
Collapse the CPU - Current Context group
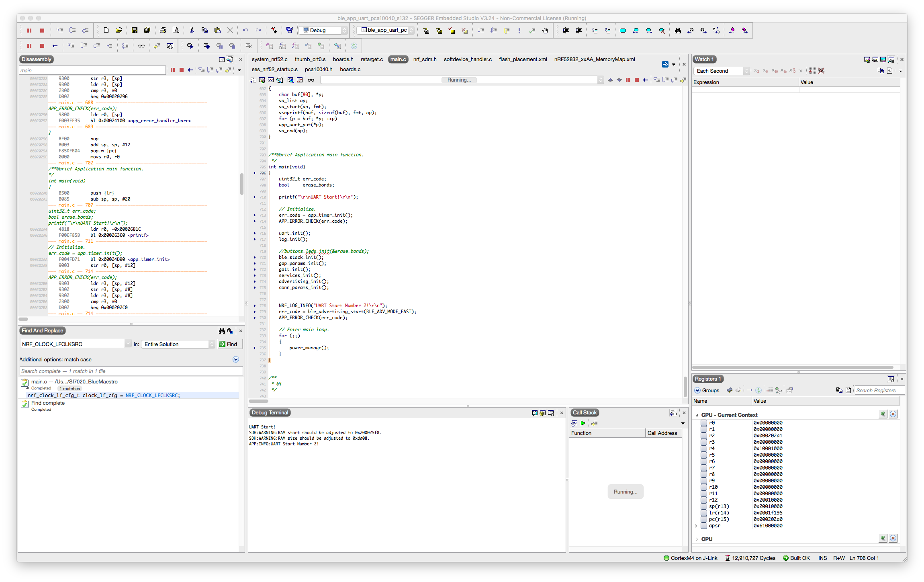(697, 415)
